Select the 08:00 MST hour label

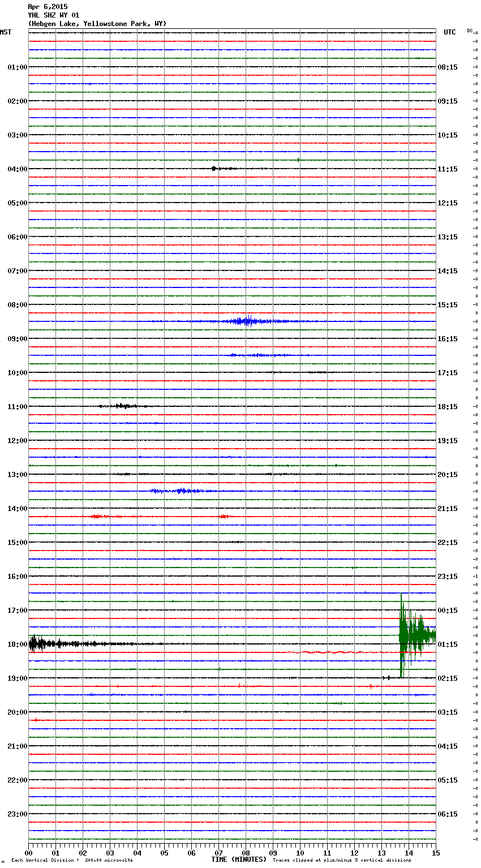coord(18,305)
